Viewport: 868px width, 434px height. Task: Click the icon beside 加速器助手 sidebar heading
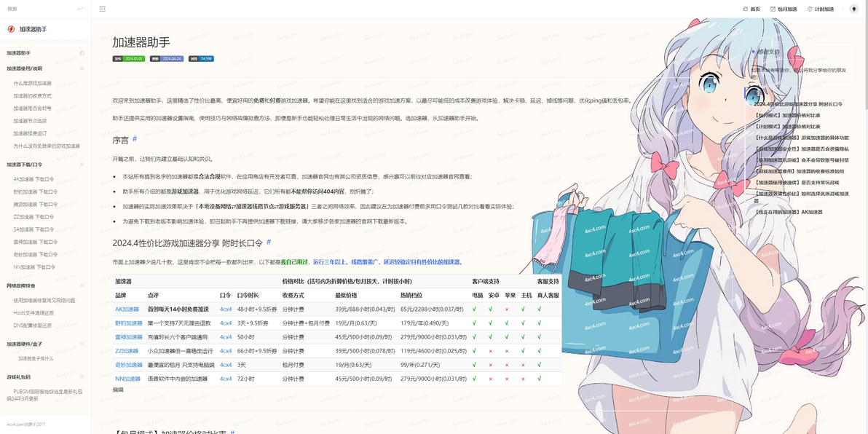click(82, 53)
